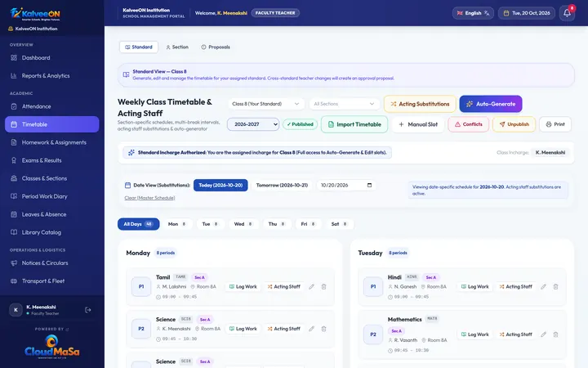Viewport: 588px width, 368px height.
Task: Click the 10/20/2026 date field
Action: [x=345, y=185]
